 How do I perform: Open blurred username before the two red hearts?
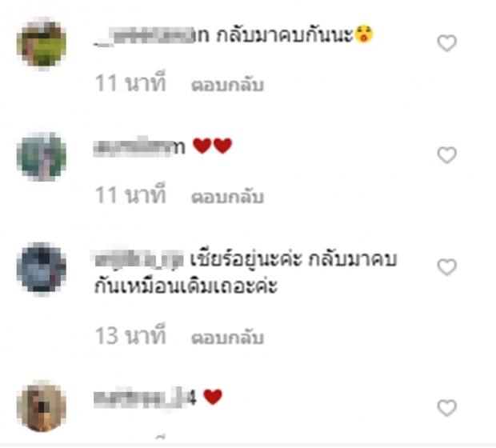coord(139,147)
